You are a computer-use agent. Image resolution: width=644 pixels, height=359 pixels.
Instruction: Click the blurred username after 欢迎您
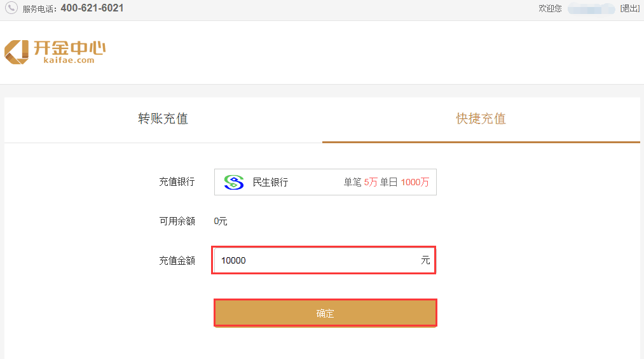[591, 8]
